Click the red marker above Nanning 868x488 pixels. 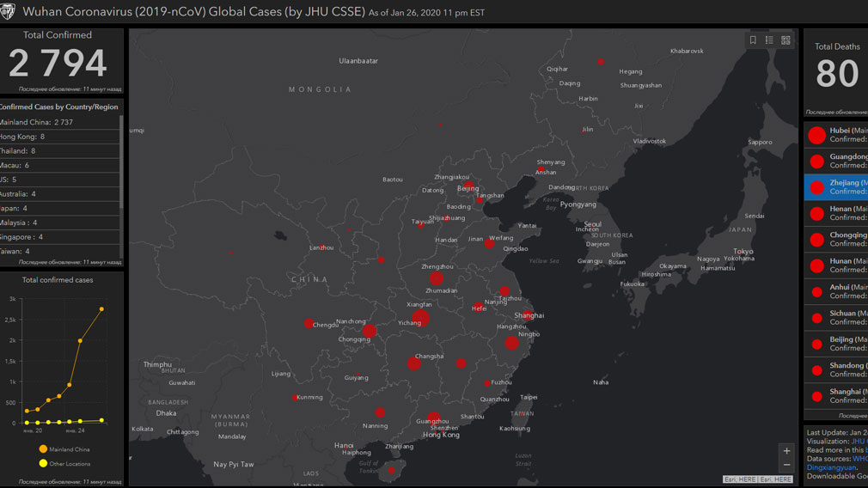[x=380, y=412]
